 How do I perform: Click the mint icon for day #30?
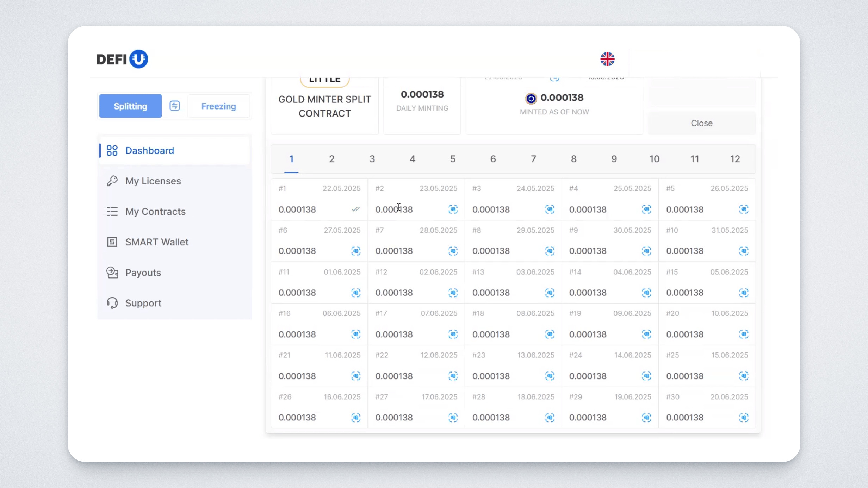click(744, 418)
